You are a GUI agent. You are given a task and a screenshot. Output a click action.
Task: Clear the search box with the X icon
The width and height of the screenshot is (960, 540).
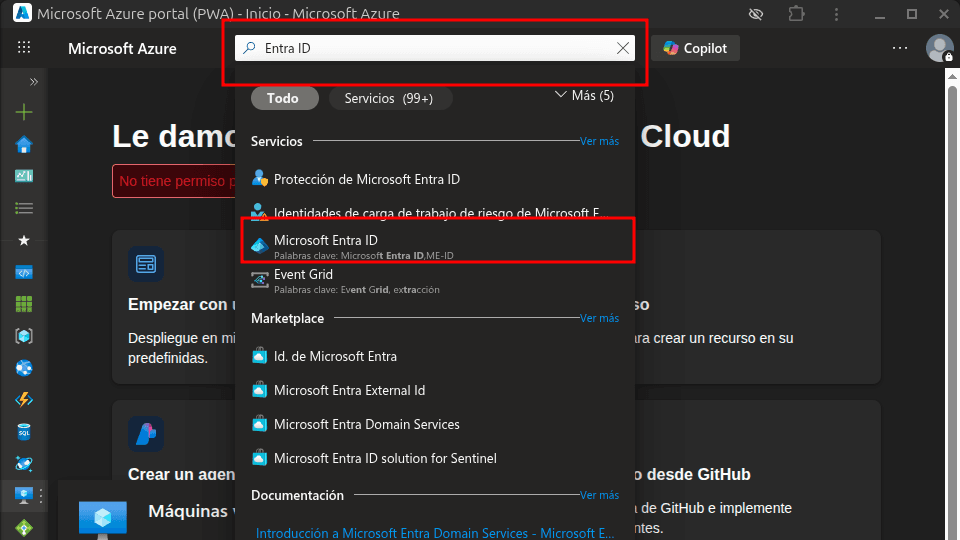pos(623,48)
